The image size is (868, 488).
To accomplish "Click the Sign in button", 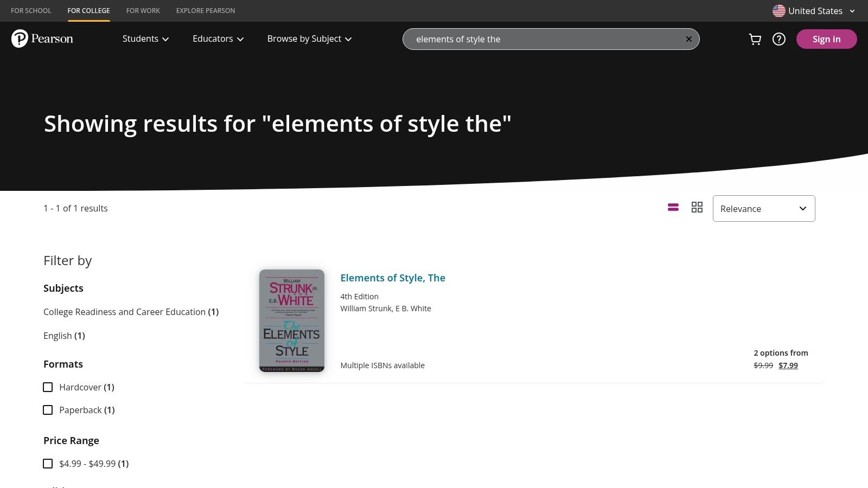I will 826,39.
